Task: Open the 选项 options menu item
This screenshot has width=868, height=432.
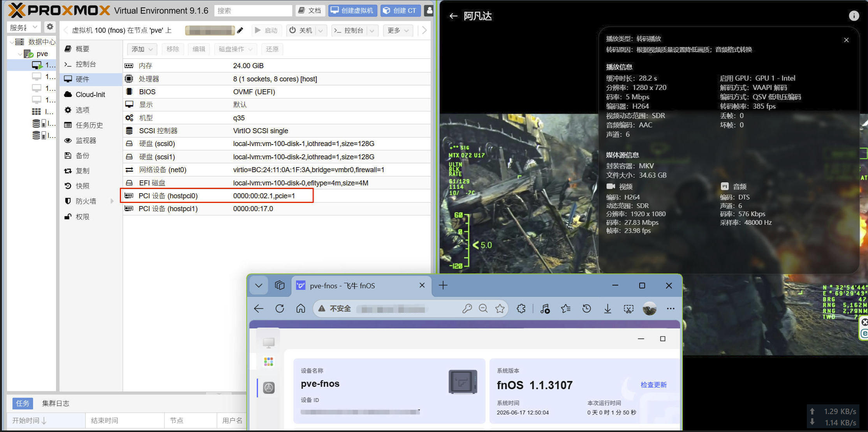Action: point(91,110)
